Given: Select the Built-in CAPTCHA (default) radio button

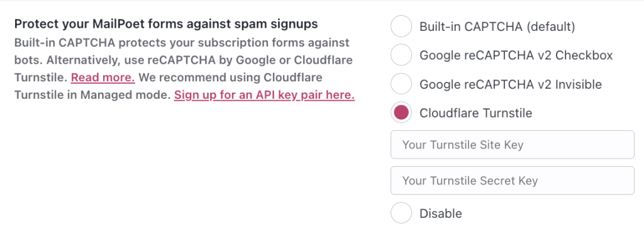Looking at the screenshot, I should (401, 26).
